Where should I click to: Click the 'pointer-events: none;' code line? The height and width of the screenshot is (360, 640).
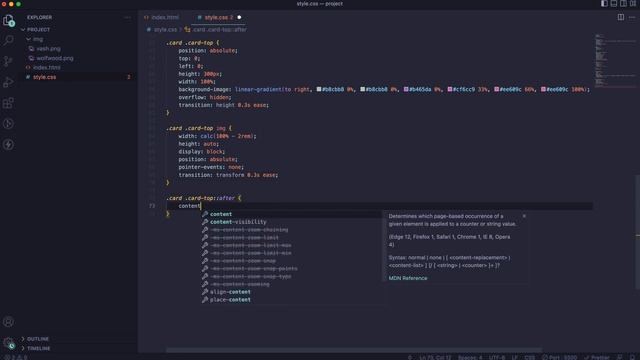(x=211, y=167)
